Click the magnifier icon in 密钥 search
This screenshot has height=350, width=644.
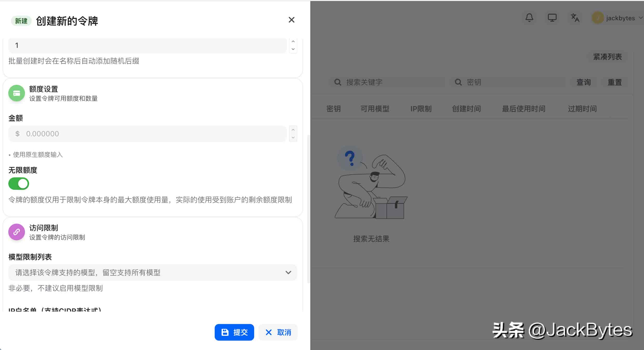[458, 82]
